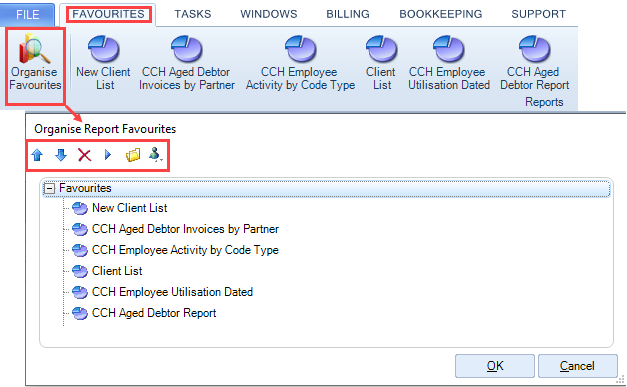This screenshot has width=627, height=387.
Task: Delete favourite using the red X icon
Action: coord(84,155)
